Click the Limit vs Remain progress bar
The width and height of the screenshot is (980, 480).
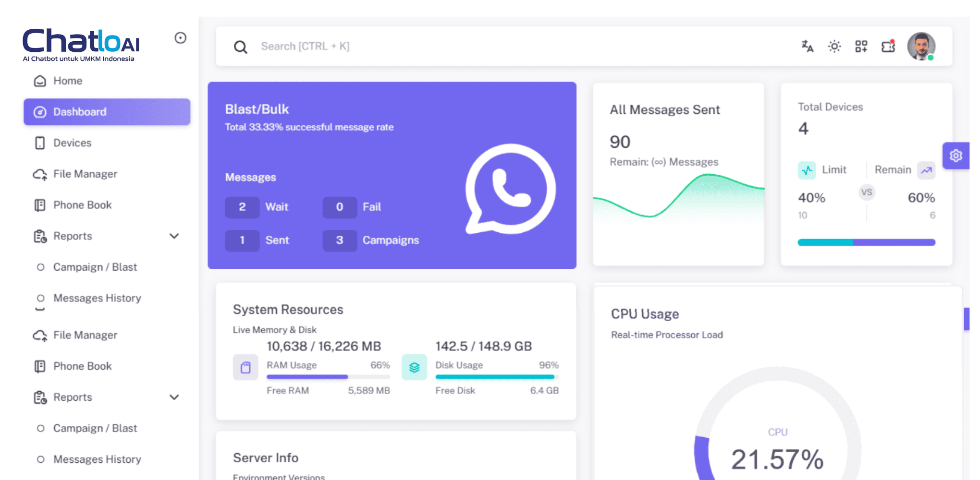[x=866, y=242]
